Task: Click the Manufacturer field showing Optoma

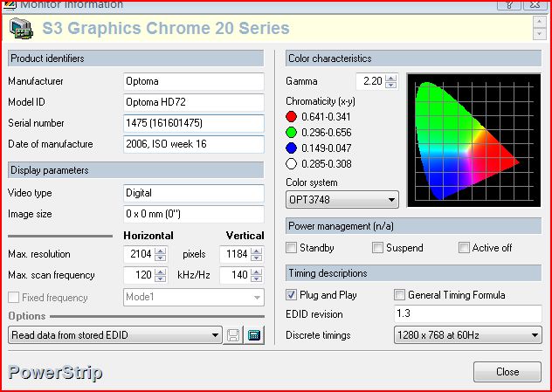Action: (194, 81)
